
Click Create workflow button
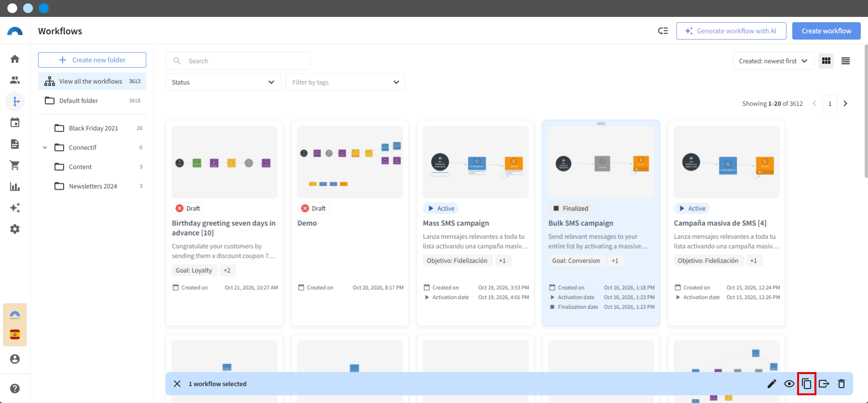[827, 31]
